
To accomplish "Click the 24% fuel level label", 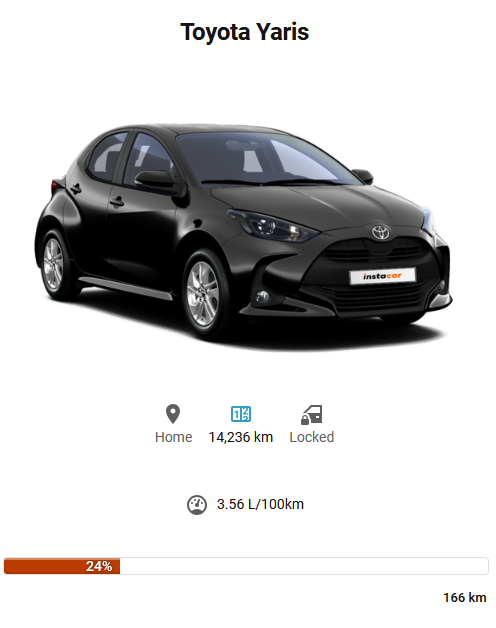I will (x=99, y=566).
